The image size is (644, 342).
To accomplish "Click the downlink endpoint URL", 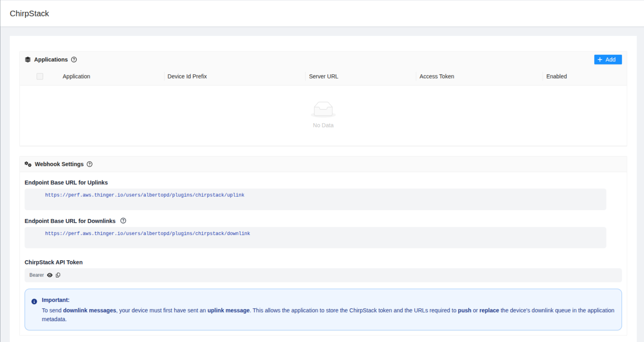I will point(148,233).
